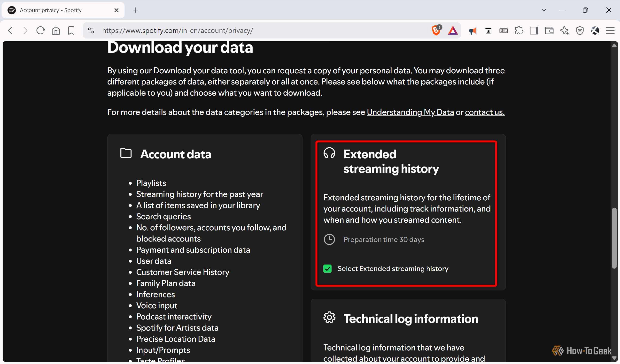Open the browser home page
620x364 pixels.
(56, 30)
